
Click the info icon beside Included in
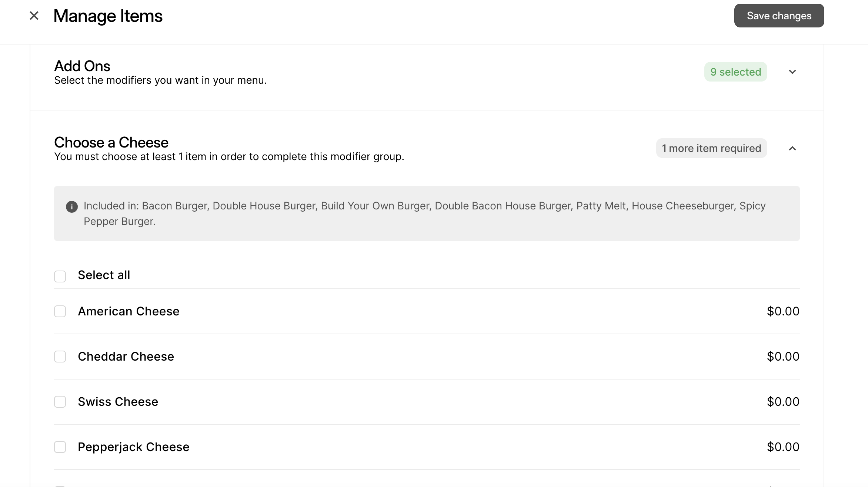tap(72, 206)
